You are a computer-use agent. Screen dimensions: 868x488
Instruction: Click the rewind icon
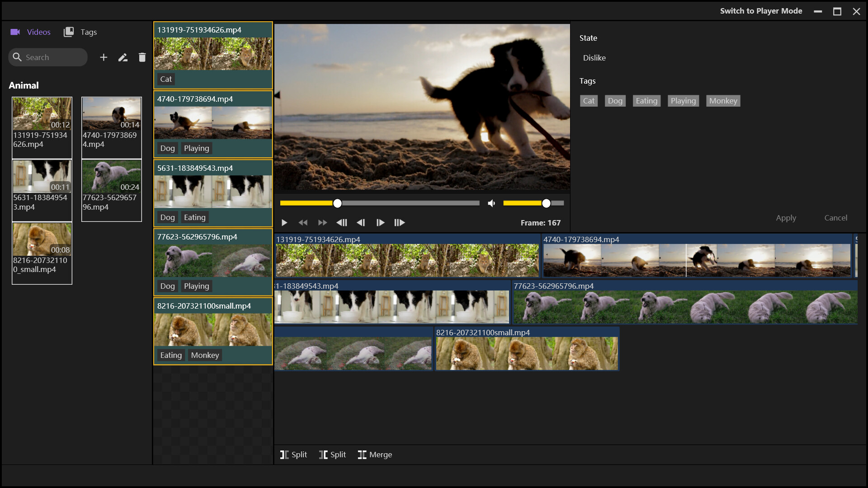tap(303, 223)
